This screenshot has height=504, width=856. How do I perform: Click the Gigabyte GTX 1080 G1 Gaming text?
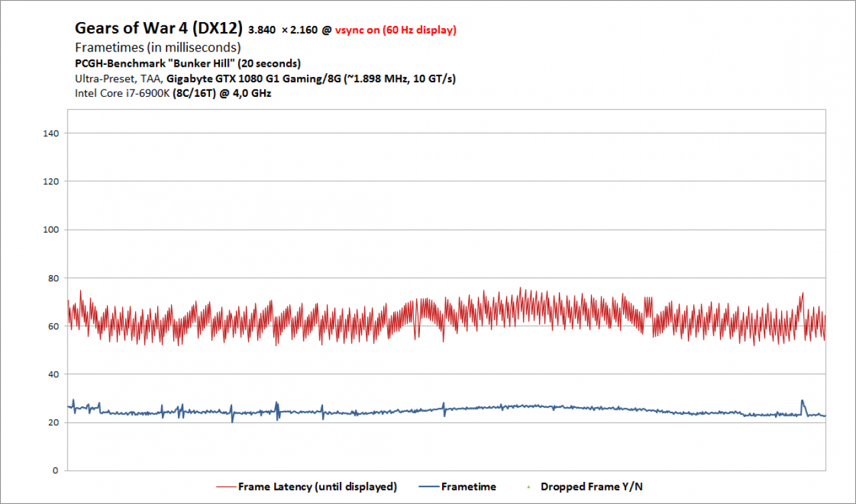[255, 79]
